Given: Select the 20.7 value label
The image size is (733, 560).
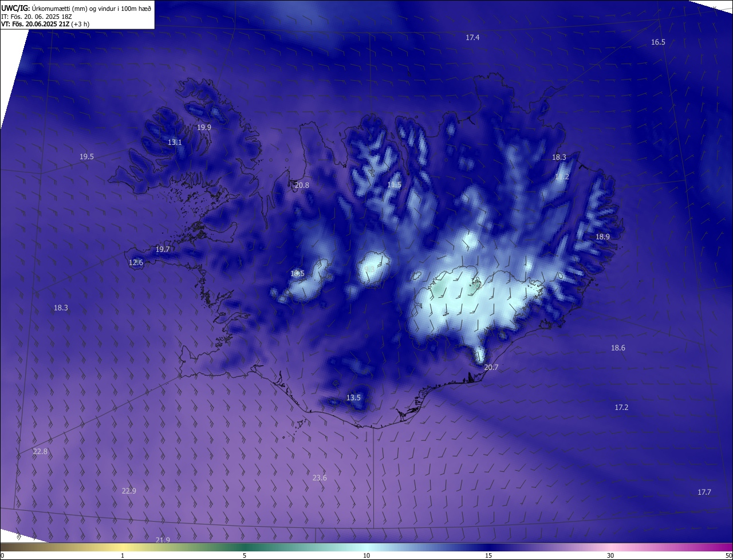Looking at the screenshot, I should click(x=491, y=368).
